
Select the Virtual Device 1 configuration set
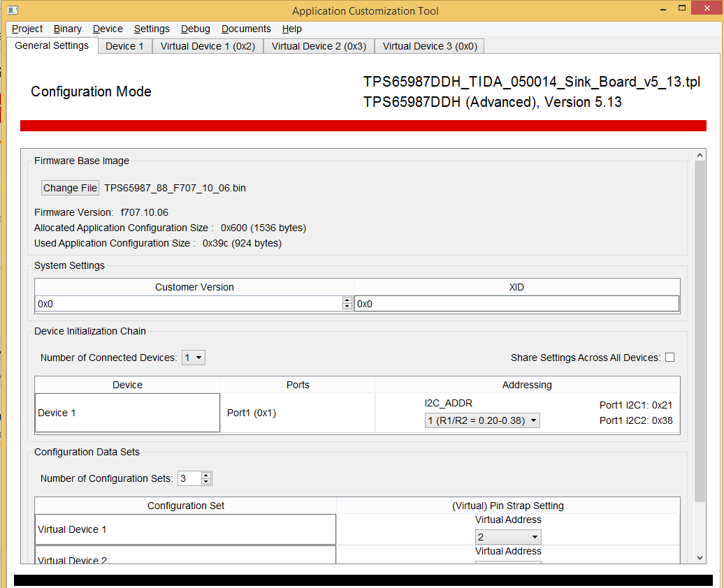(186, 529)
